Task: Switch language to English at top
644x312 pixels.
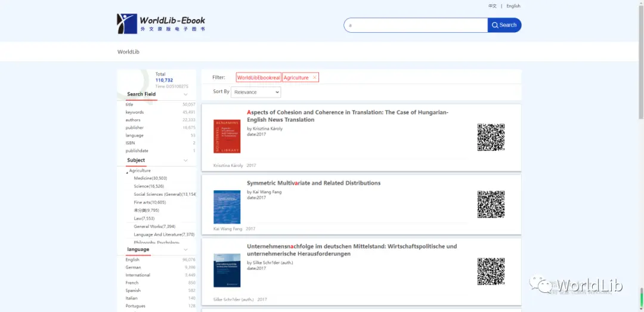Action: (513, 6)
